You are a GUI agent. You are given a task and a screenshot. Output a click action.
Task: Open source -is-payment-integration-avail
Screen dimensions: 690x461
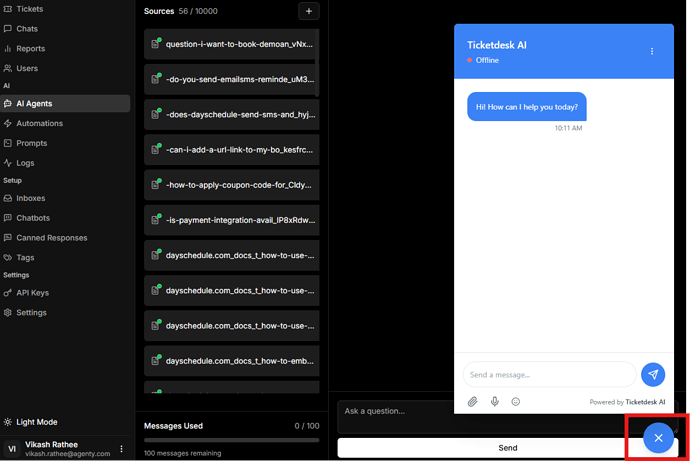(x=231, y=220)
